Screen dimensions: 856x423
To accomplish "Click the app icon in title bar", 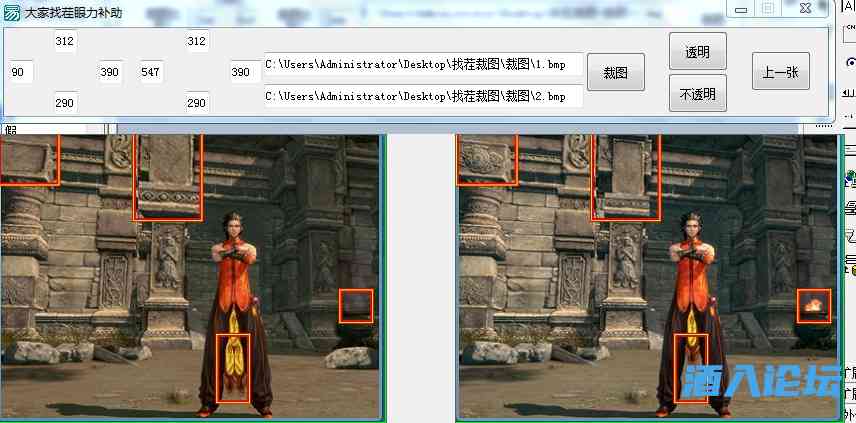I will 12,13.
